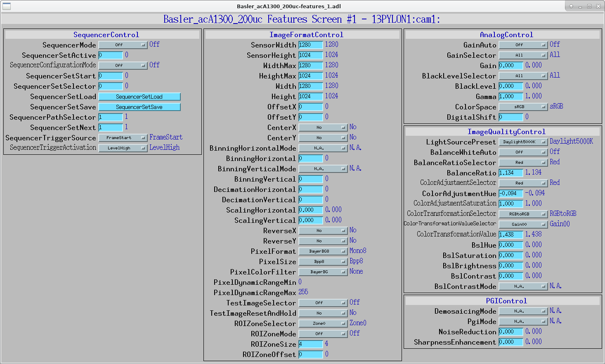
Task: Click the BlackLevel input field
Action: [x=511, y=86]
